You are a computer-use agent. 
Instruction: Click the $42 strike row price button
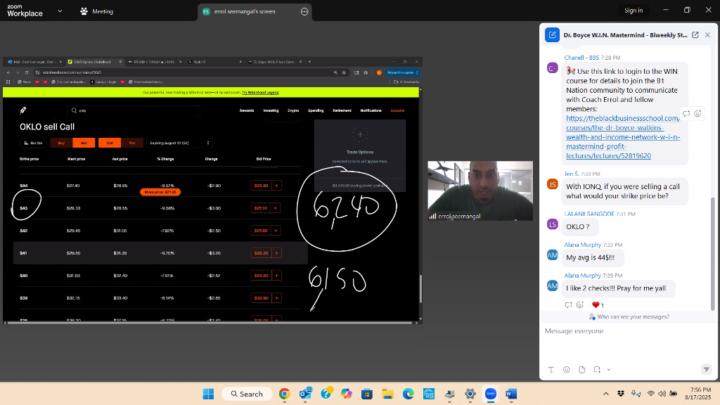tap(261, 231)
